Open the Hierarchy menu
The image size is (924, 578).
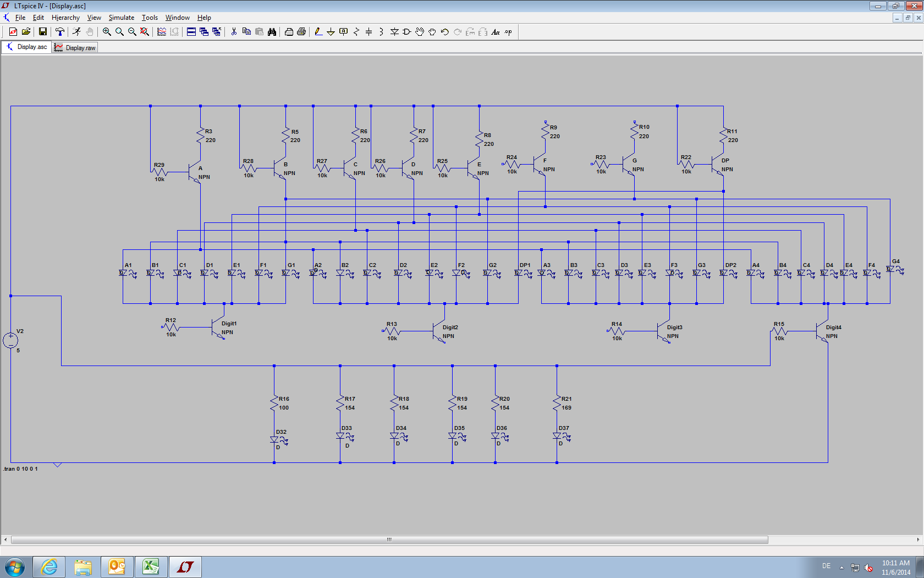(65, 18)
